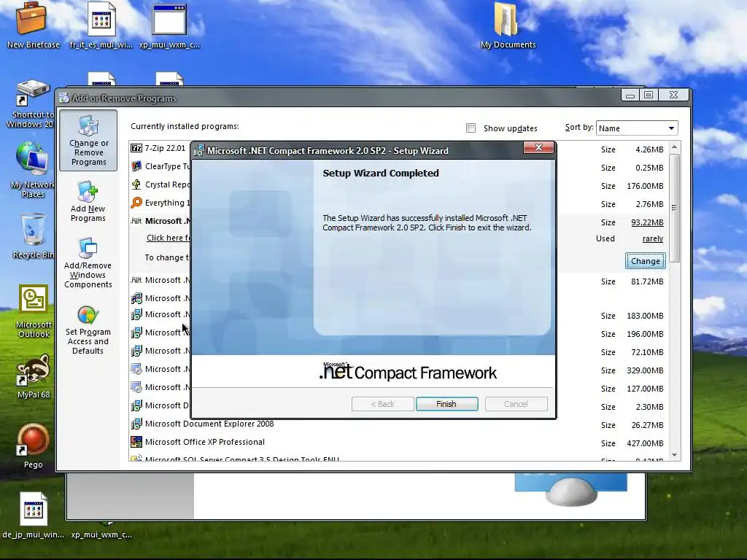The image size is (747, 560).
Task: Click the program list scrollbar thumb
Action: tap(674, 207)
